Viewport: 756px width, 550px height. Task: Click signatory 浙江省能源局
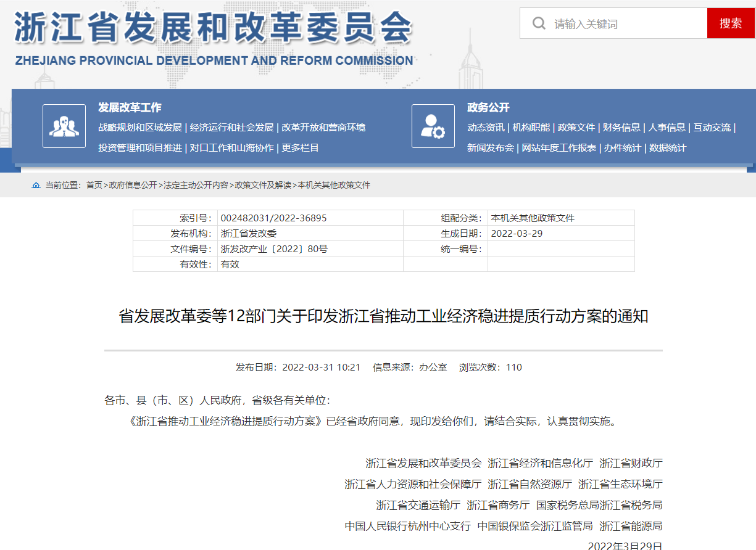click(631, 526)
